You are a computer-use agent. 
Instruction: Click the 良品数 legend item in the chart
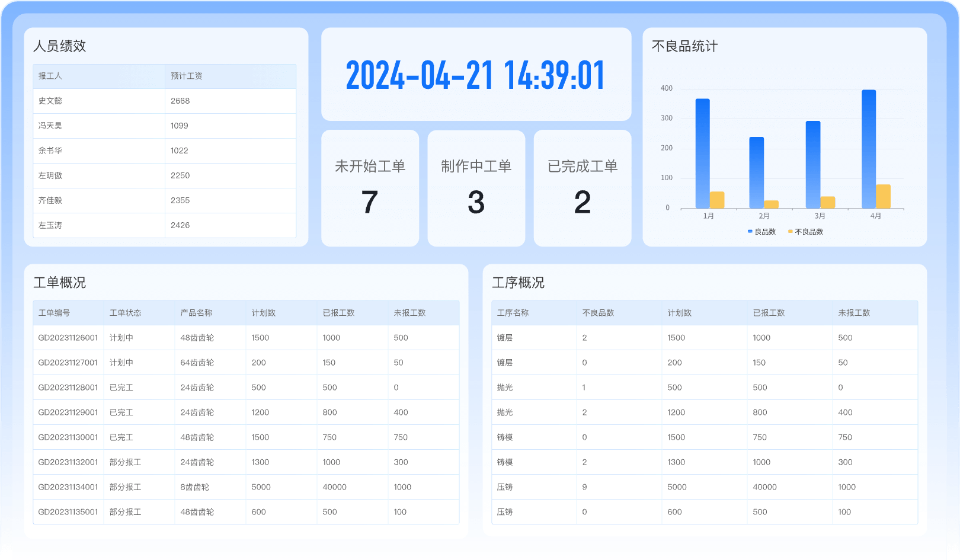(762, 232)
